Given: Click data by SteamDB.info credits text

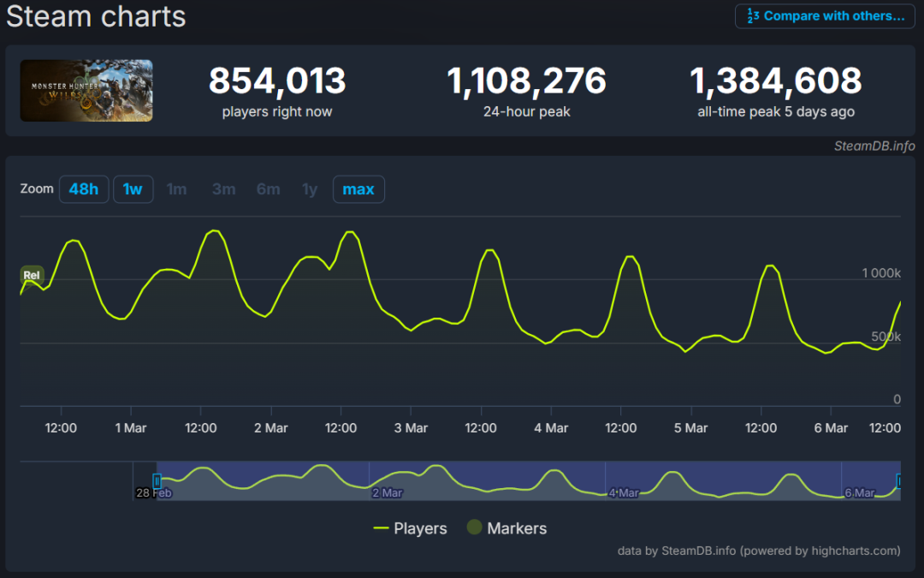Looking at the screenshot, I should pos(759,551).
